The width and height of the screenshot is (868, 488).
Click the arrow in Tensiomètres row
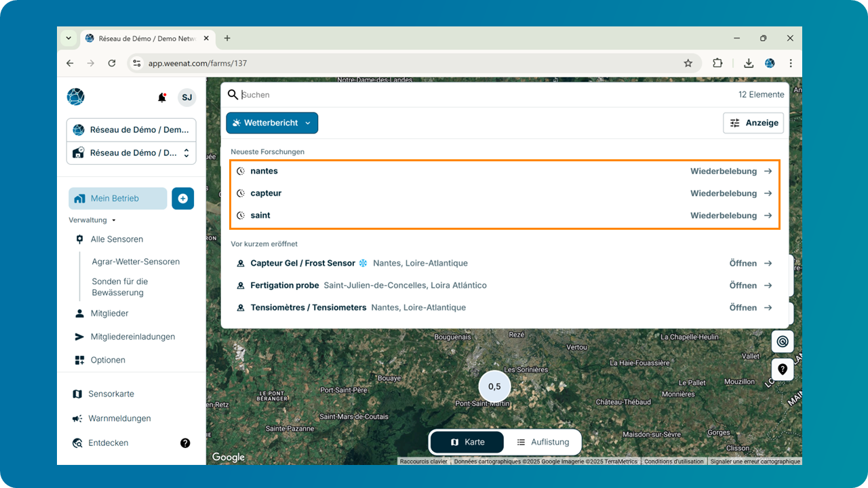pos(768,308)
